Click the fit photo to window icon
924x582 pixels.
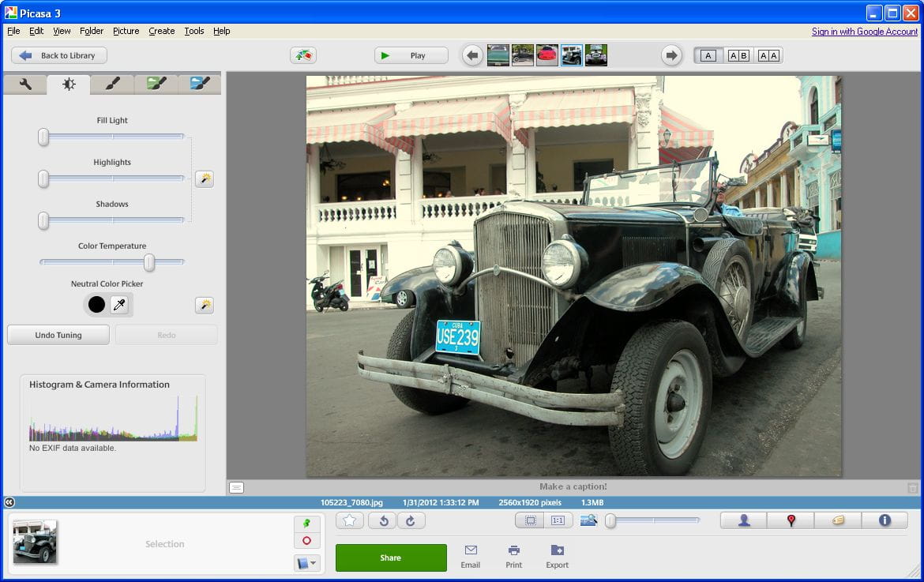pos(531,520)
